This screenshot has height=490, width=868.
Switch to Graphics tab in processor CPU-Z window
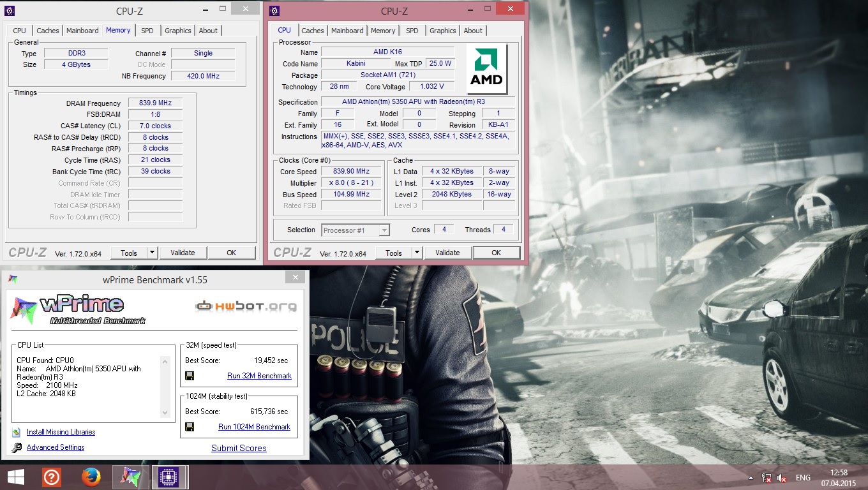(x=443, y=31)
